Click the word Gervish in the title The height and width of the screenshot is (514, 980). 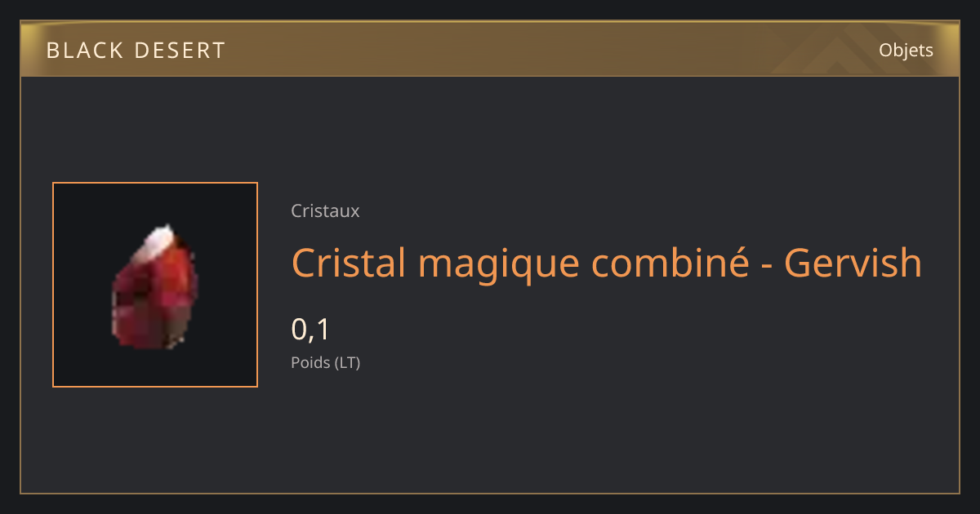click(853, 263)
